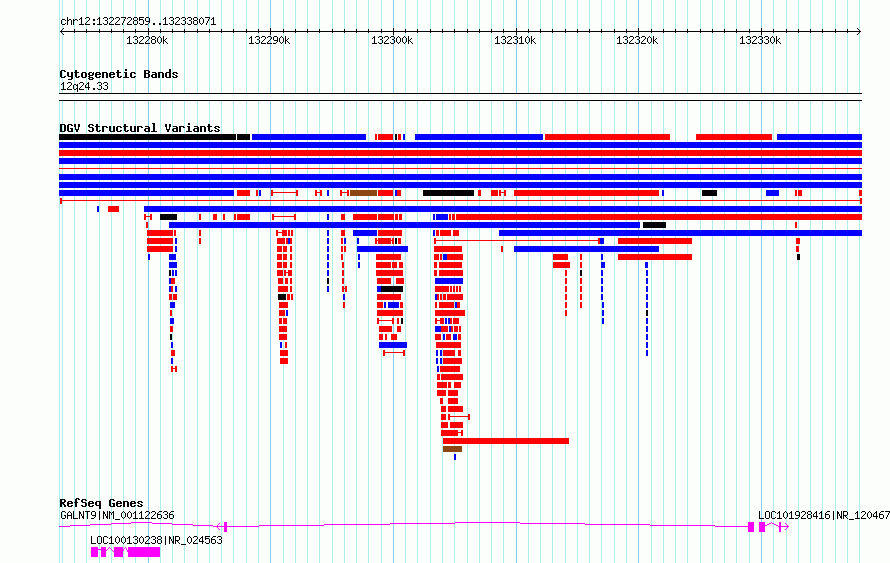Click the LOC101928416 transcript glyph with arrow
The width and height of the screenshot is (890, 563).
[774, 527]
